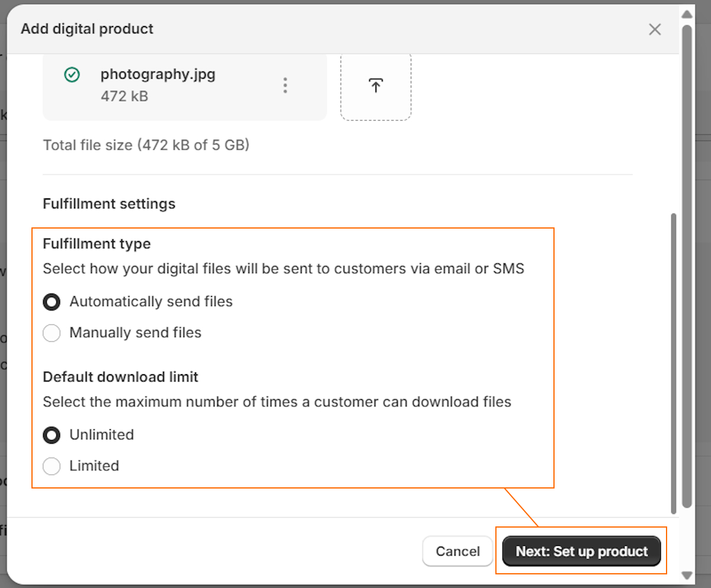The image size is (711, 588).
Task: Select the Automatically send files option
Action: point(52,302)
